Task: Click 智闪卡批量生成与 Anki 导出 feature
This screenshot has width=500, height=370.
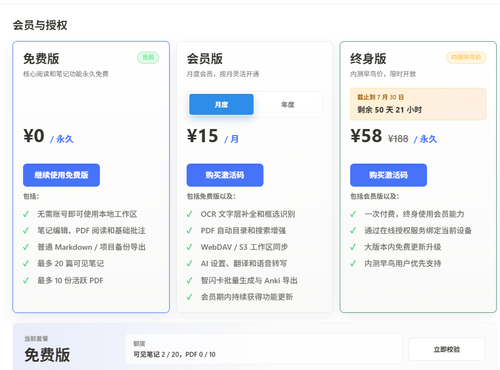Action: (249, 280)
